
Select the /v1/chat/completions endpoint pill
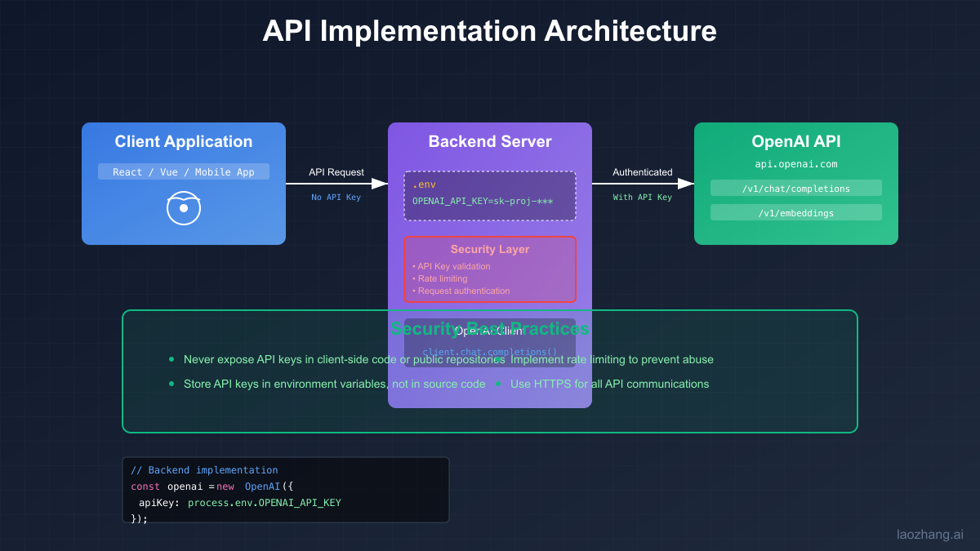click(795, 188)
